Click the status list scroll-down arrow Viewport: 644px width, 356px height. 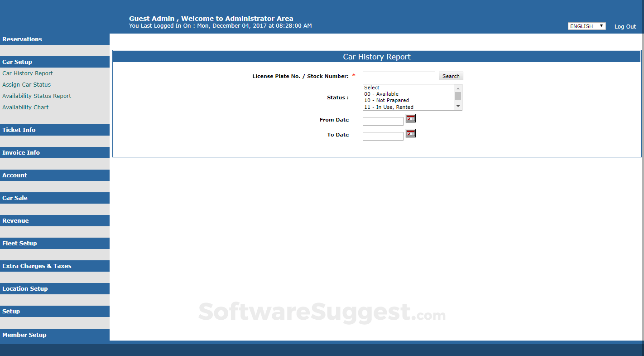coord(458,106)
